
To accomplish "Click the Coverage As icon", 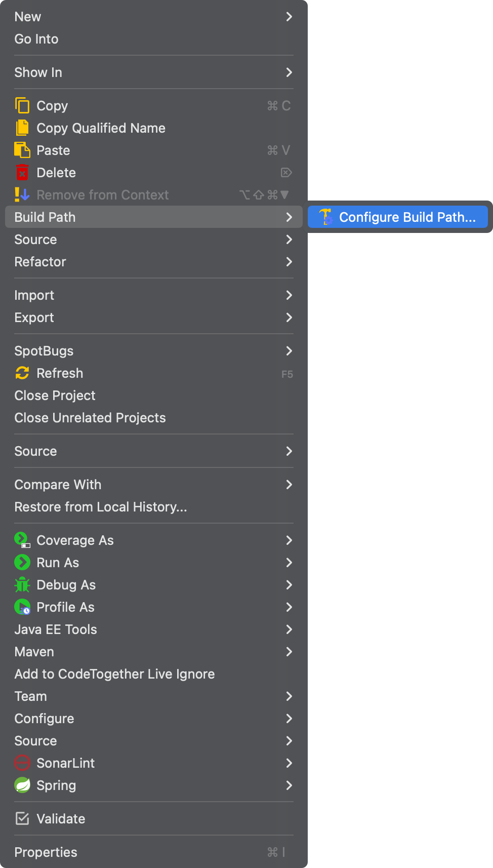I will coord(22,540).
